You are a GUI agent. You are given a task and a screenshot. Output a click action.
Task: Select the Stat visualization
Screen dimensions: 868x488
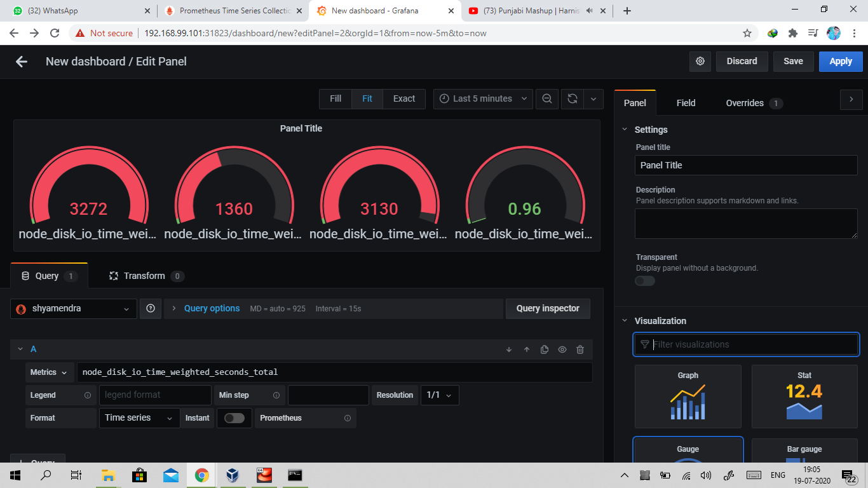pyautogui.click(x=804, y=396)
